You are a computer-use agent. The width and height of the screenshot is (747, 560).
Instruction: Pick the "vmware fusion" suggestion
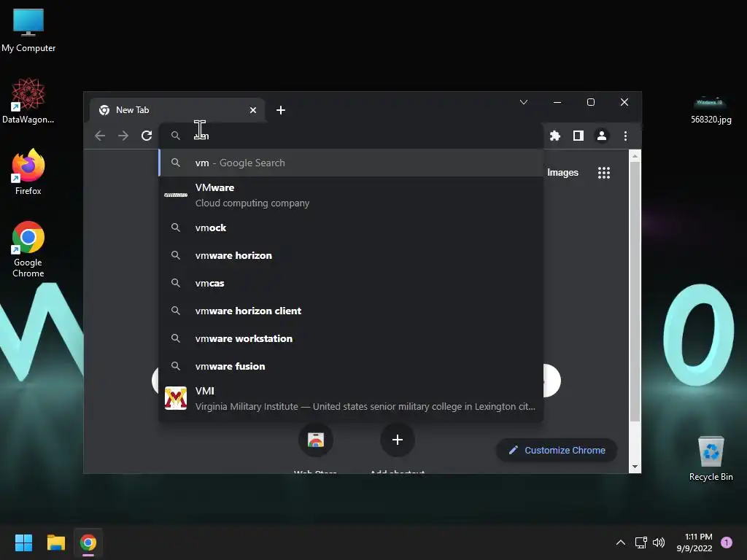click(x=351, y=366)
